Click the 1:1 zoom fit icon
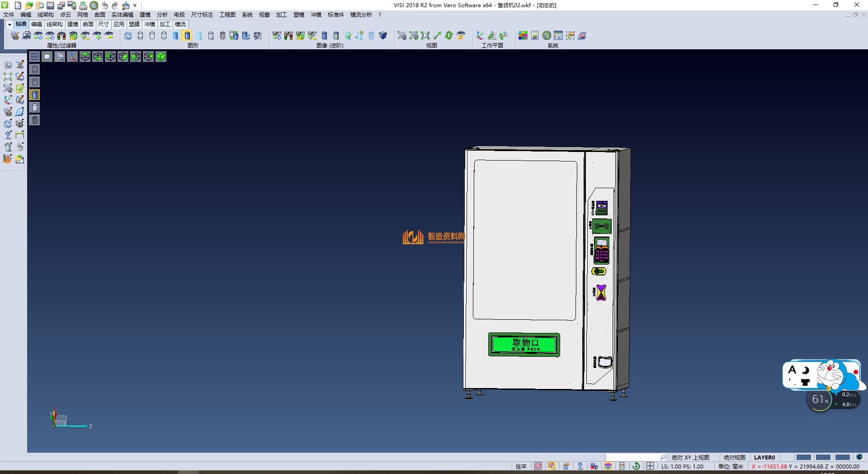This screenshot has height=474, width=868. point(425,36)
